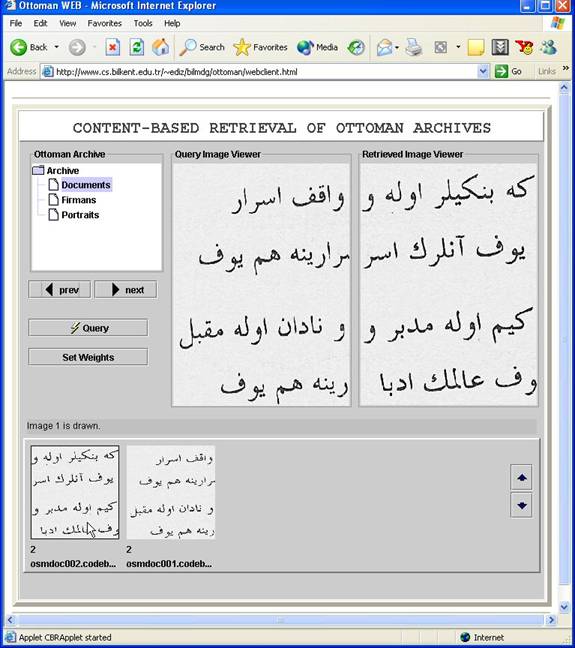Click the horizontal scrollbar thumb

click(x=281, y=620)
